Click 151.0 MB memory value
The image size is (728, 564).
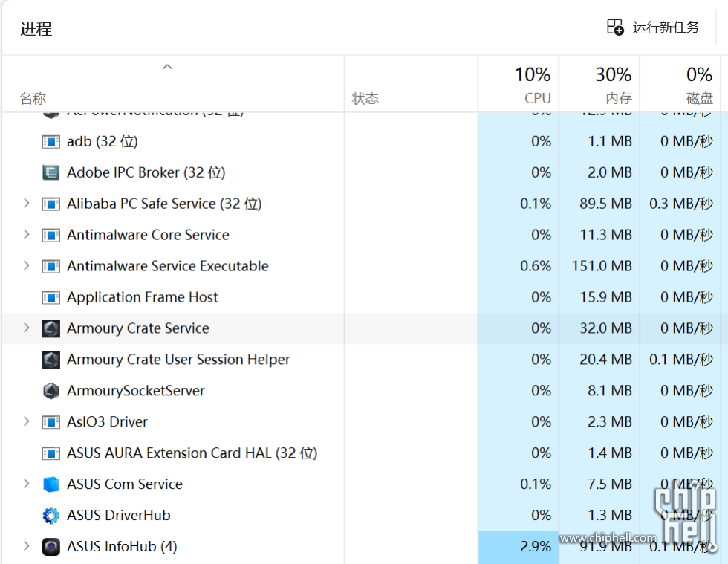pyautogui.click(x=602, y=266)
